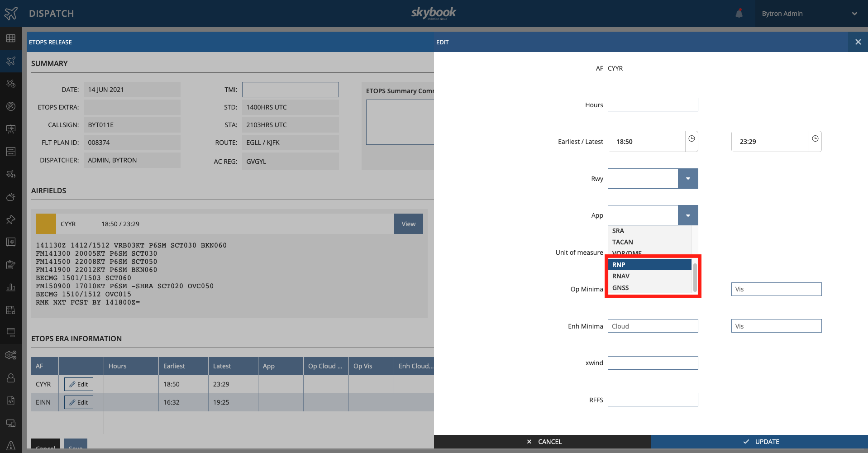Screen dimensions: 868x453
Task: Collapse the App dropdown arrow
Action: 688,215
